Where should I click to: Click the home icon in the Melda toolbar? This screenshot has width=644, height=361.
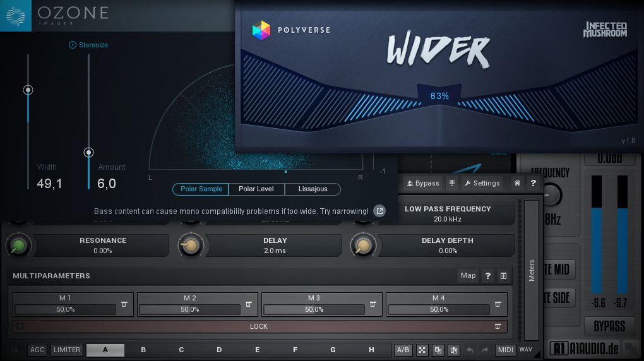(517, 183)
